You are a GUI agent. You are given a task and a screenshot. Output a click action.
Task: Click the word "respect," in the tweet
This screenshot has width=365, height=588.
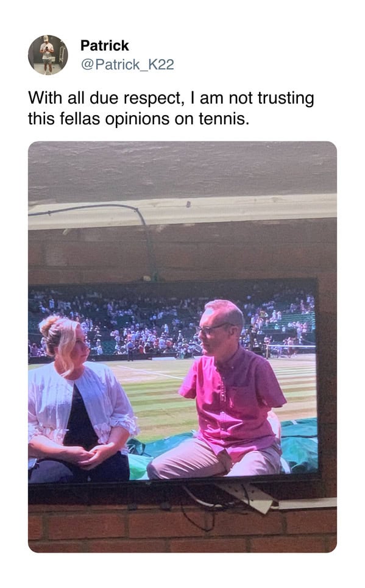tap(154, 99)
